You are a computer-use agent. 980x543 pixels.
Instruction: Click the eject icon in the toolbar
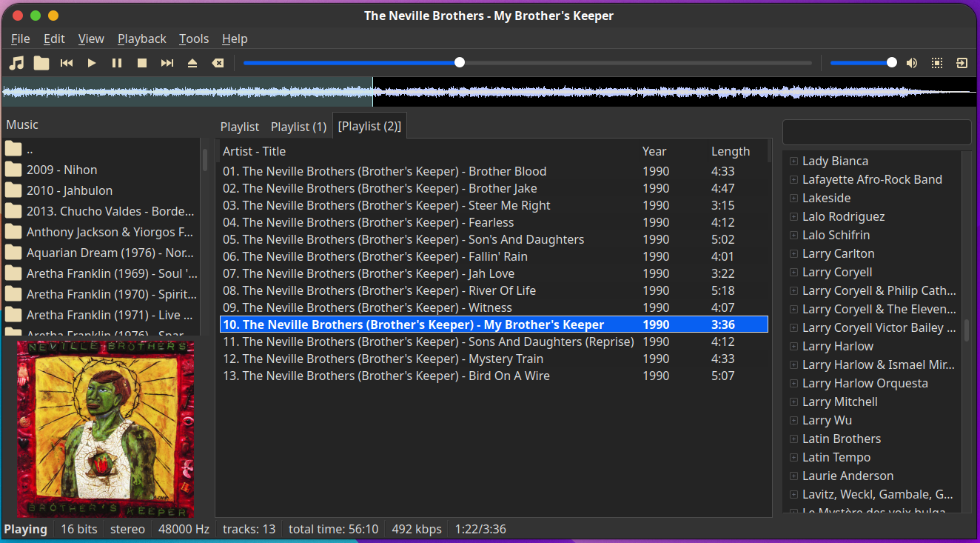click(192, 63)
